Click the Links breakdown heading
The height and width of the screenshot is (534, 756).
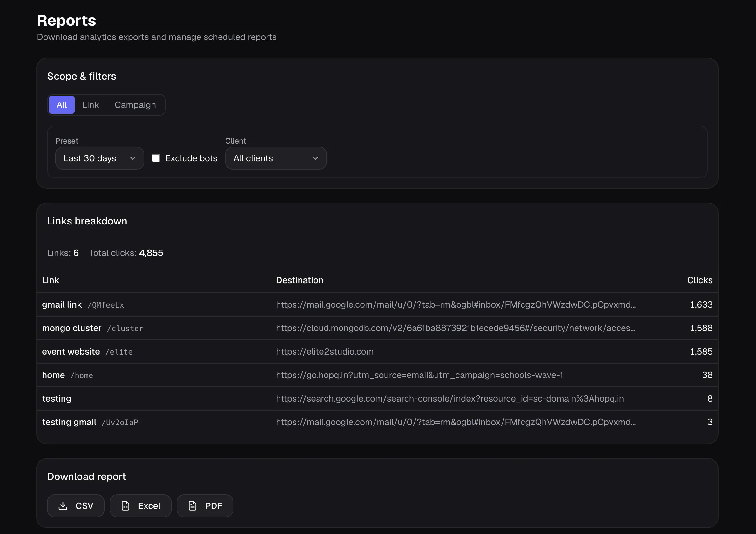tap(87, 221)
